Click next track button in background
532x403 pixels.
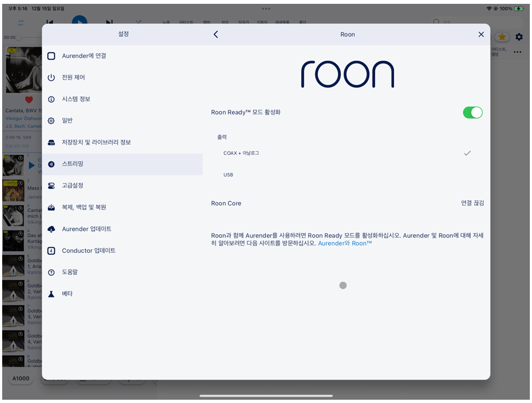[109, 22]
